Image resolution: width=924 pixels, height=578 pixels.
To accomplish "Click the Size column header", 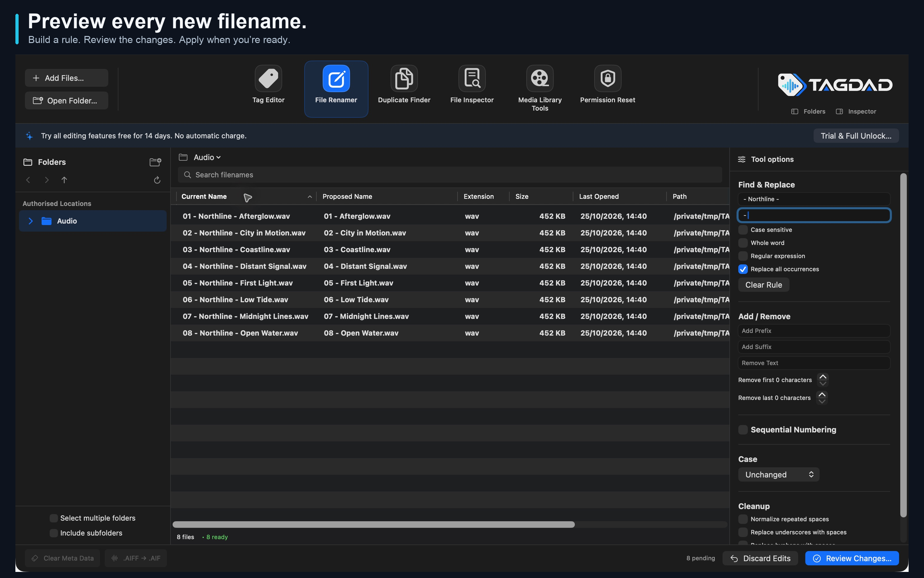I will pos(541,197).
